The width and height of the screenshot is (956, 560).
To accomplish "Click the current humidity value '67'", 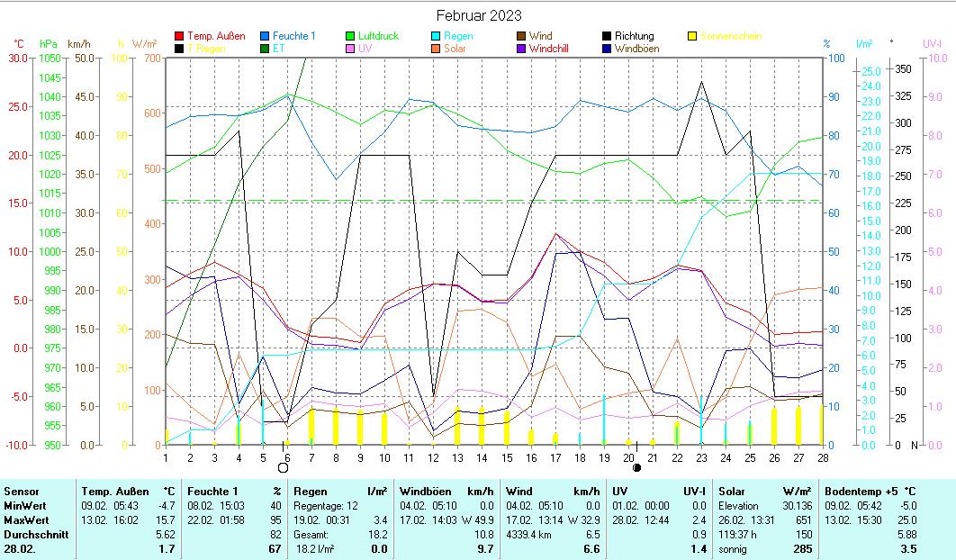I will (275, 548).
